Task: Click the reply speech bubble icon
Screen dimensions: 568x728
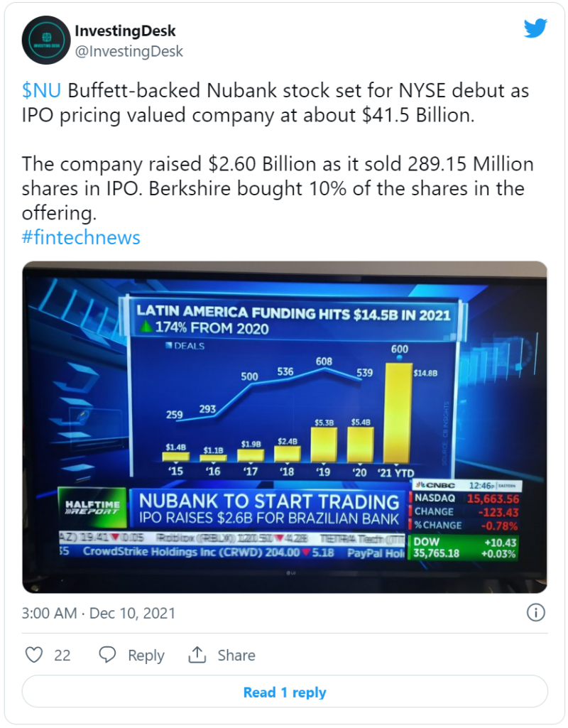Action: (x=107, y=655)
